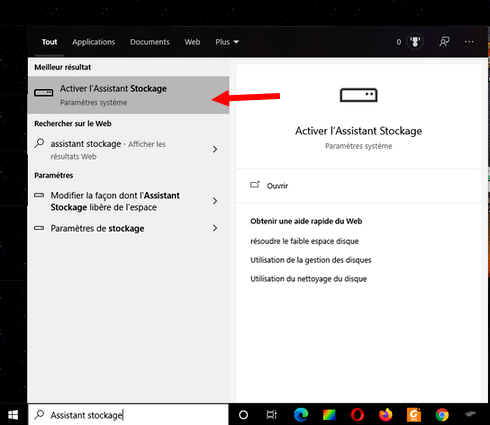Viewport: 490px width, 425px height.
Task: Switch to the Documents tab
Action: [150, 42]
